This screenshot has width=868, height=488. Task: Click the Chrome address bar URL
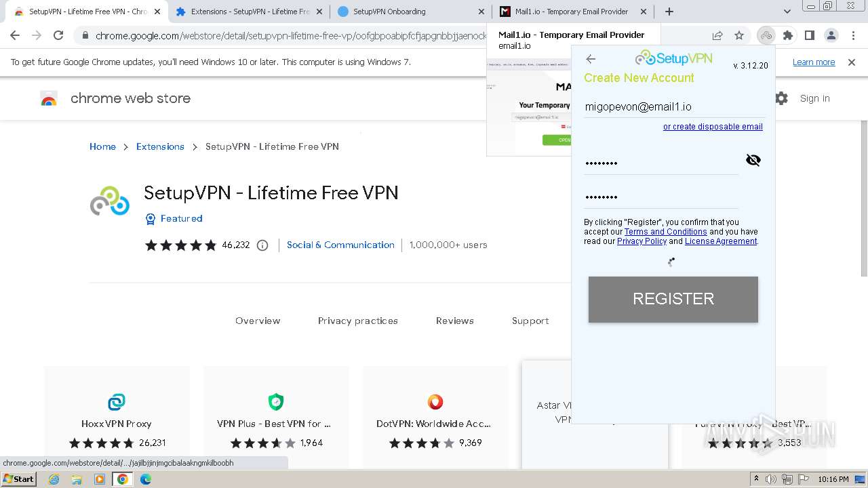[x=291, y=36]
